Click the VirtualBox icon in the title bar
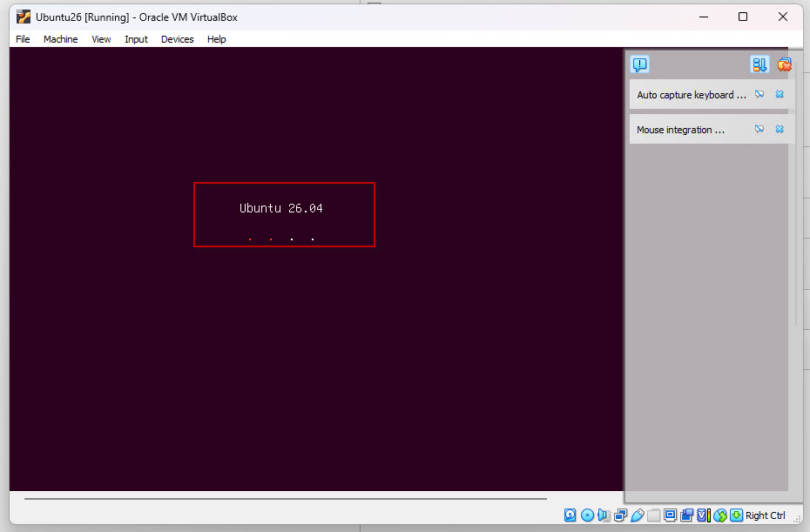The height and width of the screenshot is (532, 810). (x=24, y=17)
